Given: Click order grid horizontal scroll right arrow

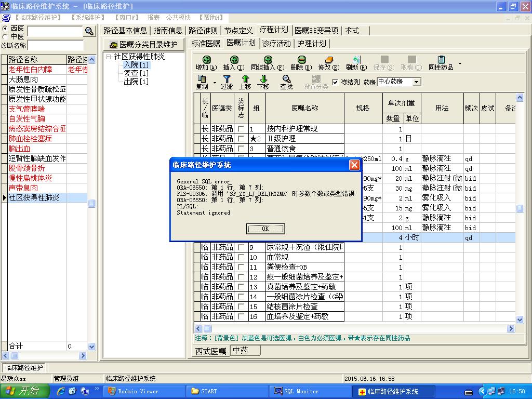Looking at the screenshot, I should pos(511,328).
